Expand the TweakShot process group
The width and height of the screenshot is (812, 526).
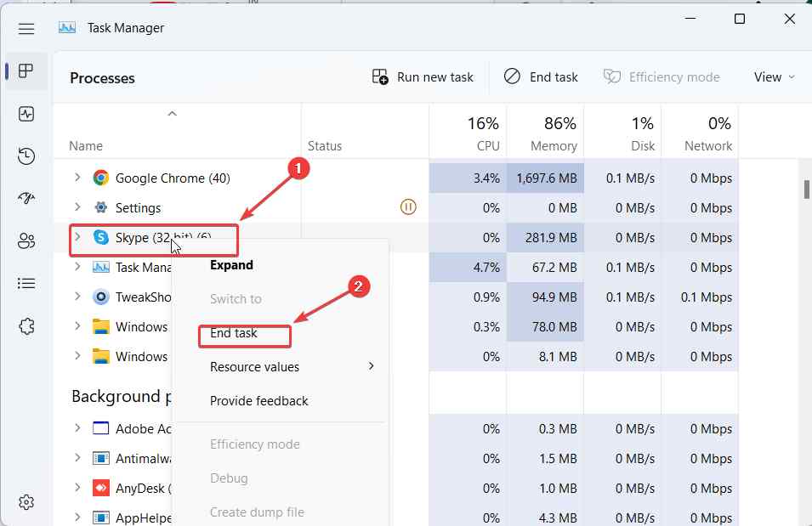click(x=77, y=296)
